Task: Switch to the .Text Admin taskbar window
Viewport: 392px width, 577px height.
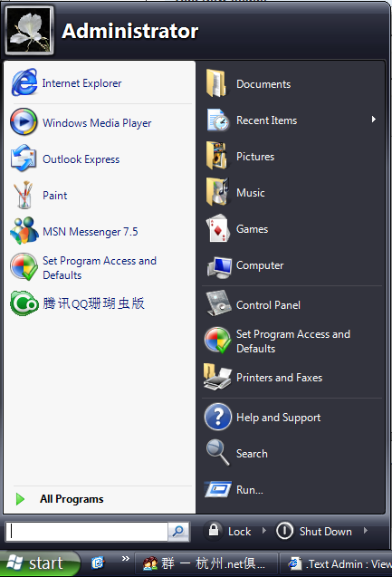Action: tap(336, 563)
